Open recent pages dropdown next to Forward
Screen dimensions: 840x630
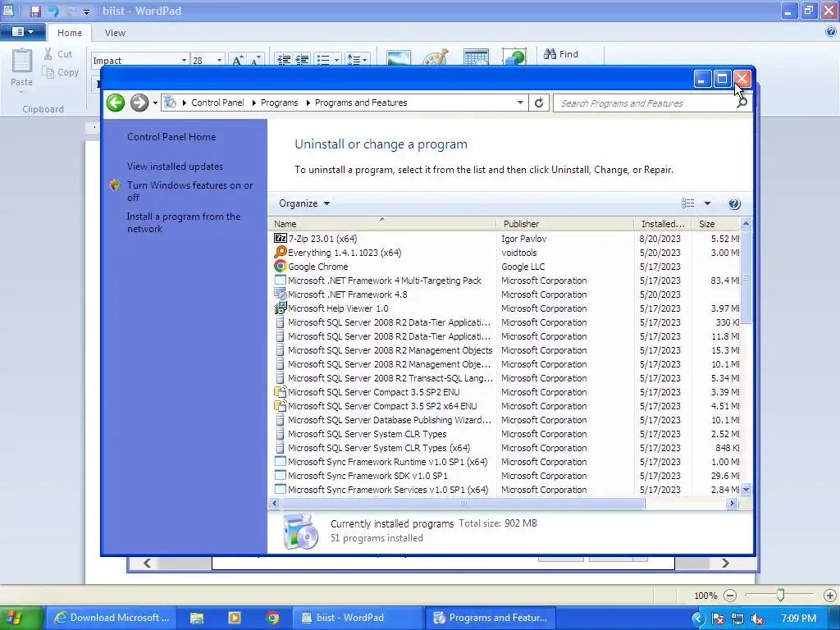point(155,103)
